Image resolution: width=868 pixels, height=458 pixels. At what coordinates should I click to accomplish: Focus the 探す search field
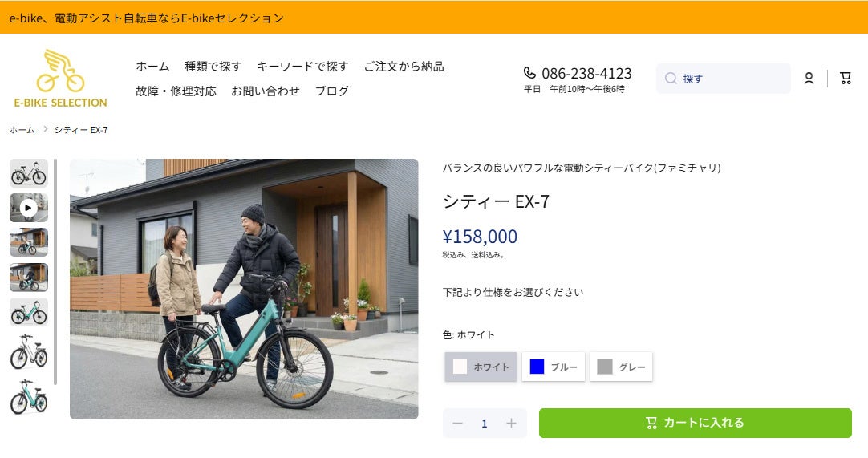pos(730,79)
